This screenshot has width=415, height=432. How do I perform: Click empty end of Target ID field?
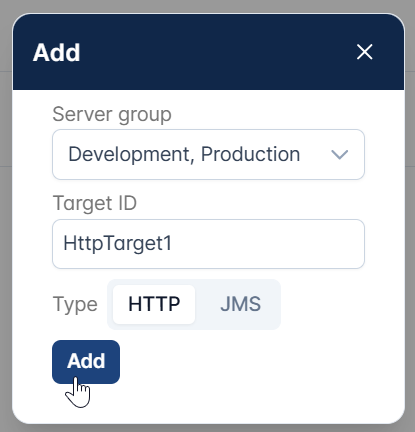(267, 244)
